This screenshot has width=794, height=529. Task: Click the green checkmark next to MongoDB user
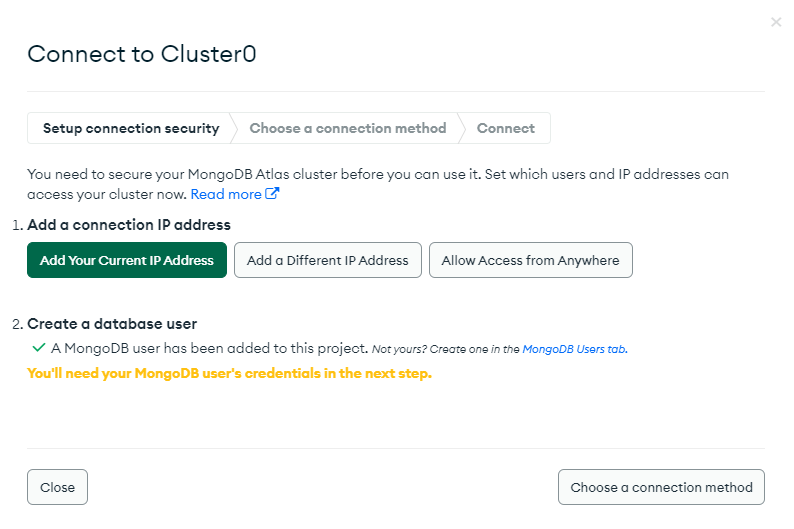click(x=38, y=348)
